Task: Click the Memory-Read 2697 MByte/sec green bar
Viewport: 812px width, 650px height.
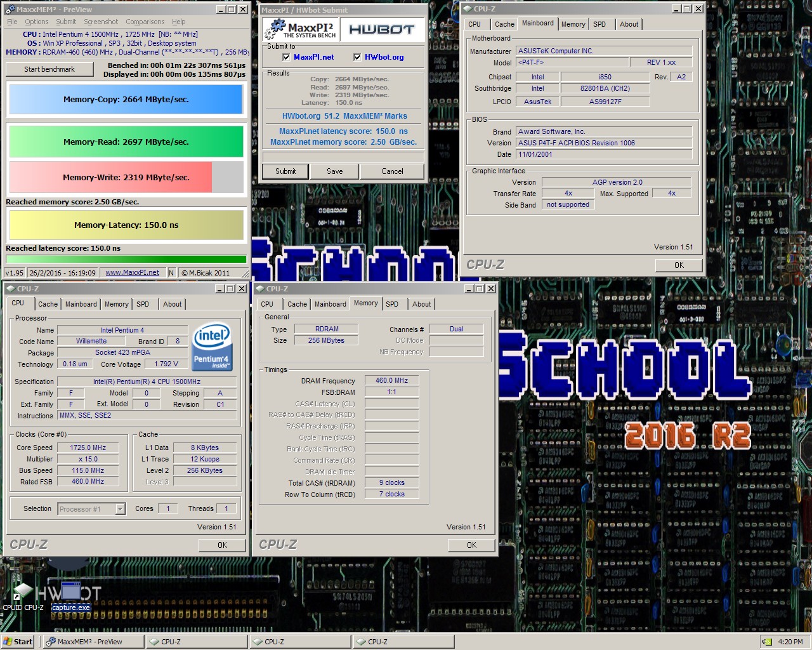Action: [126, 142]
